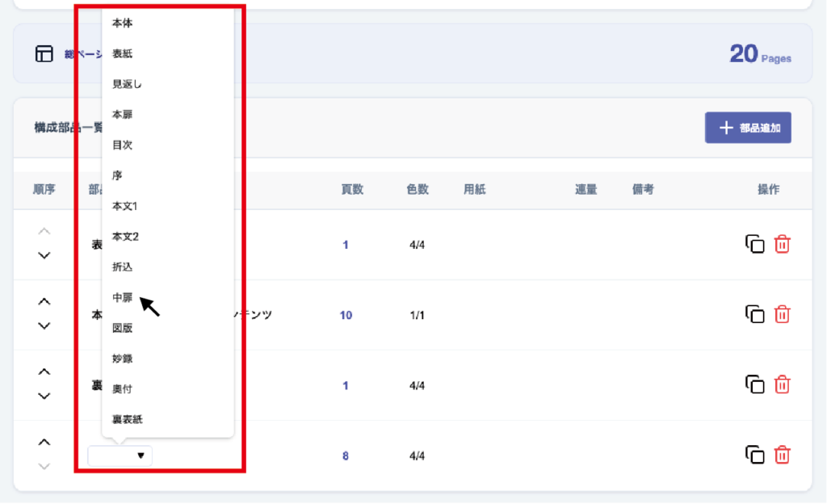Move the 10-page row up
Image resolution: width=827 pixels, height=504 pixels.
pos(44,302)
